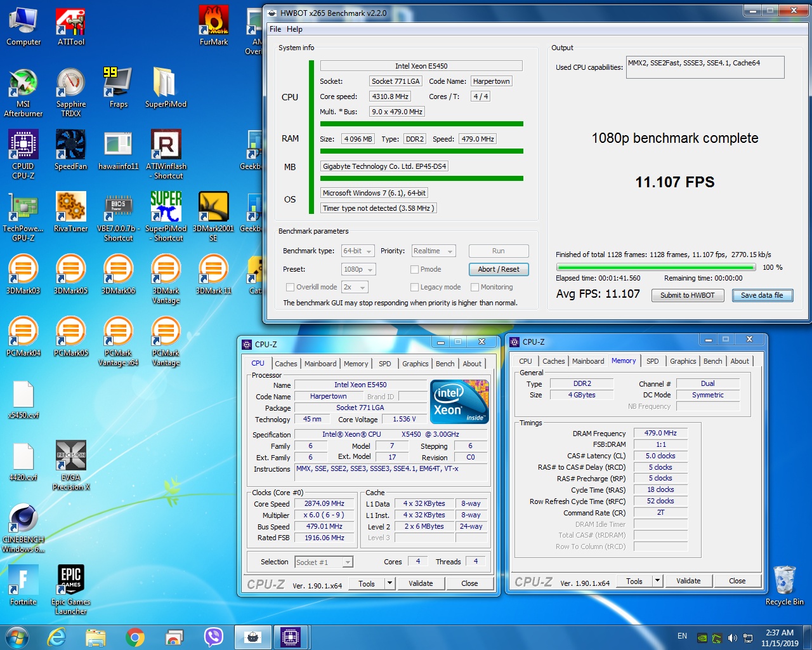Open the Recycle Bin

pos(785,586)
